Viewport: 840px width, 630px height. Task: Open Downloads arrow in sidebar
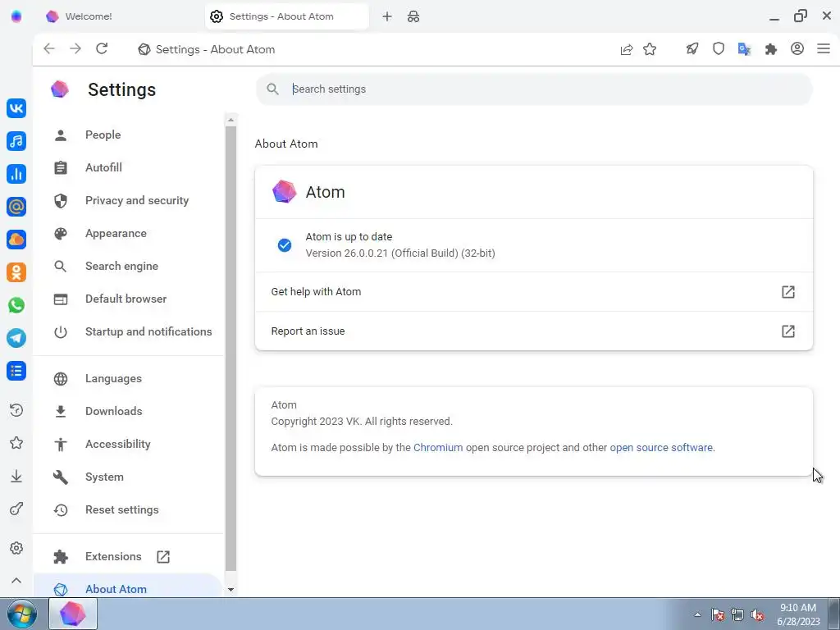[x=16, y=476]
